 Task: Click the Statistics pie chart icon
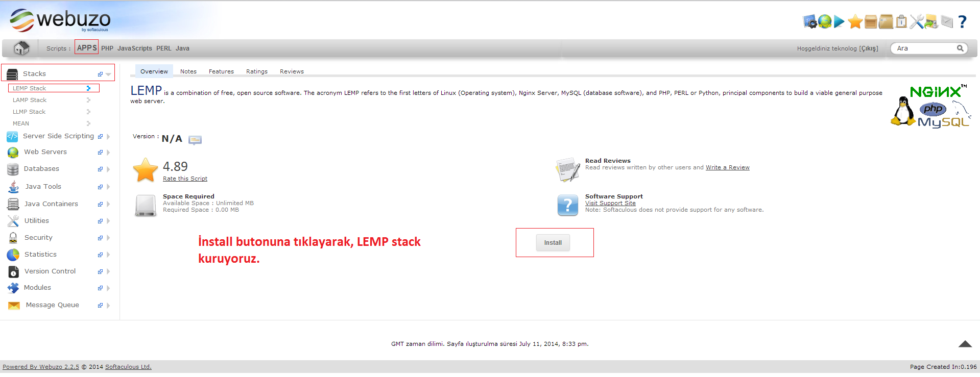click(x=13, y=255)
